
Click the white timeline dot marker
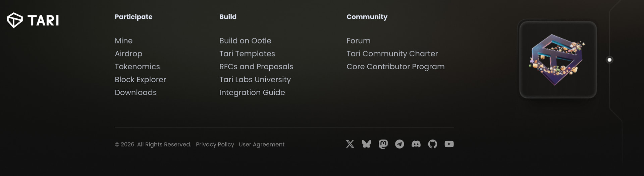(609, 60)
